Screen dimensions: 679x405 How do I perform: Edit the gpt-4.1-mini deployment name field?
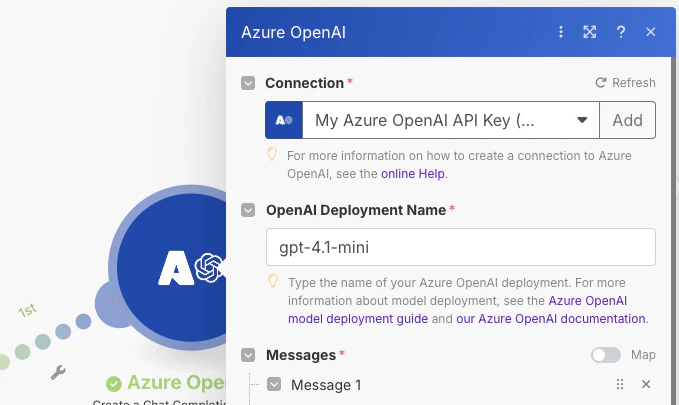point(461,247)
